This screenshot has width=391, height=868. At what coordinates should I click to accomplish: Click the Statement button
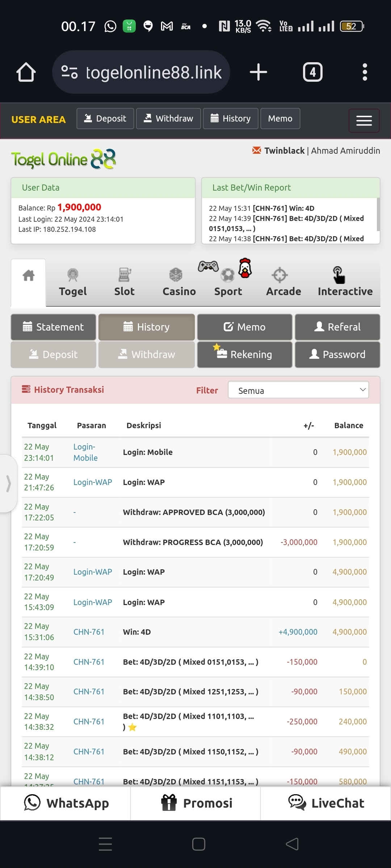pos(54,327)
